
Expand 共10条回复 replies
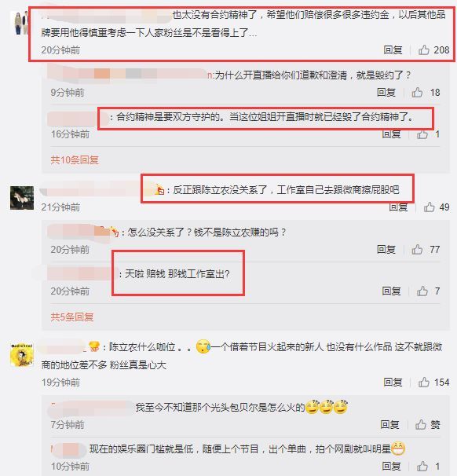75,159
